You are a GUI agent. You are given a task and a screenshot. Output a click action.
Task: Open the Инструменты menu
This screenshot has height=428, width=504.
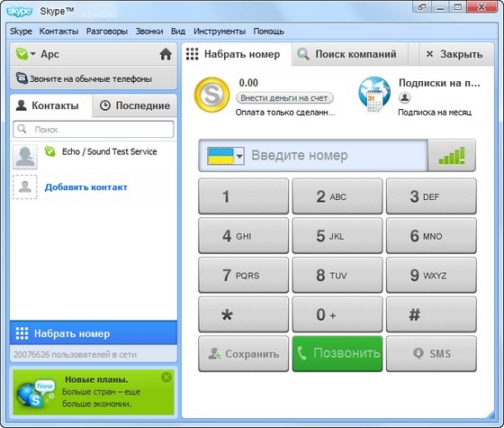pyautogui.click(x=220, y=32)
